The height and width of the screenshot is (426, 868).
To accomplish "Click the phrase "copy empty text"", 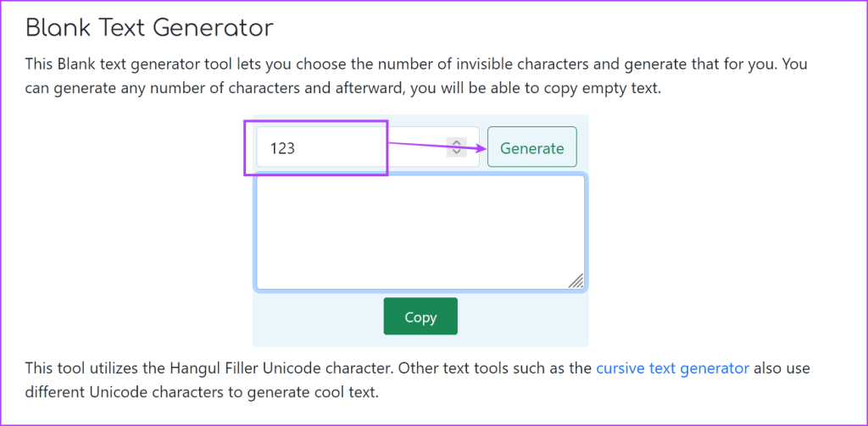I will [x=611, y=88].
